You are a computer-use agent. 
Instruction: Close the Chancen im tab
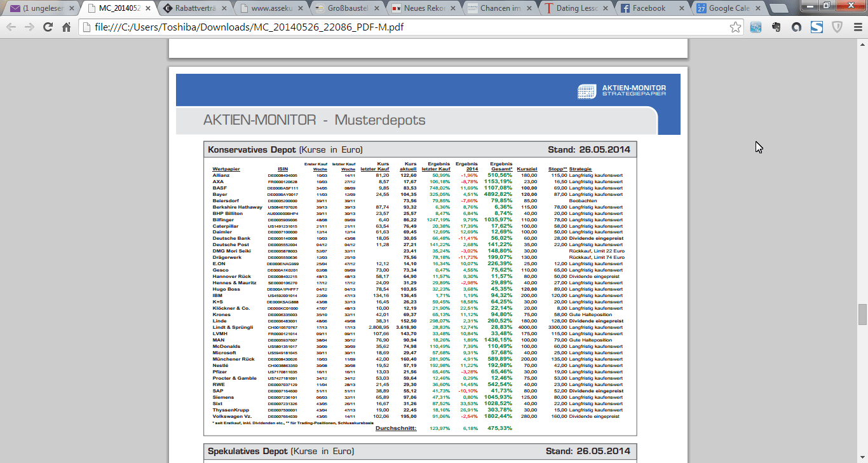(x=529, y=8)
